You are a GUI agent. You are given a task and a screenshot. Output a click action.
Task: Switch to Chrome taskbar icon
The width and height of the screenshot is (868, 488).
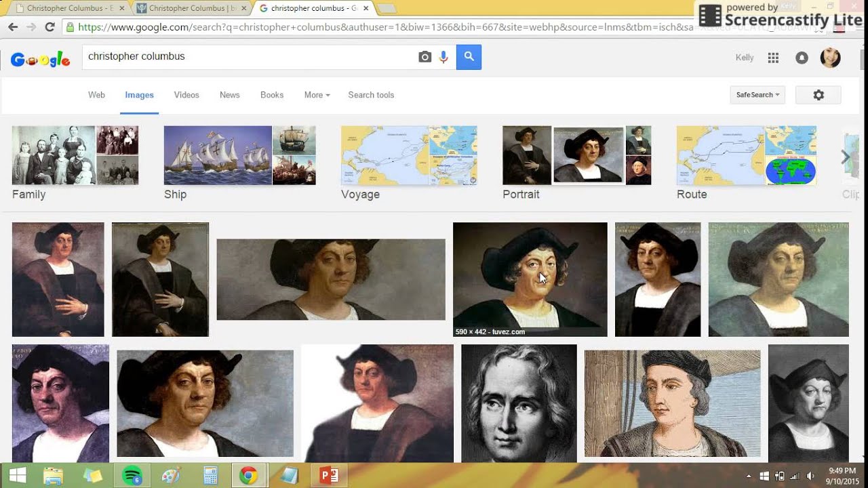(249, 476)
